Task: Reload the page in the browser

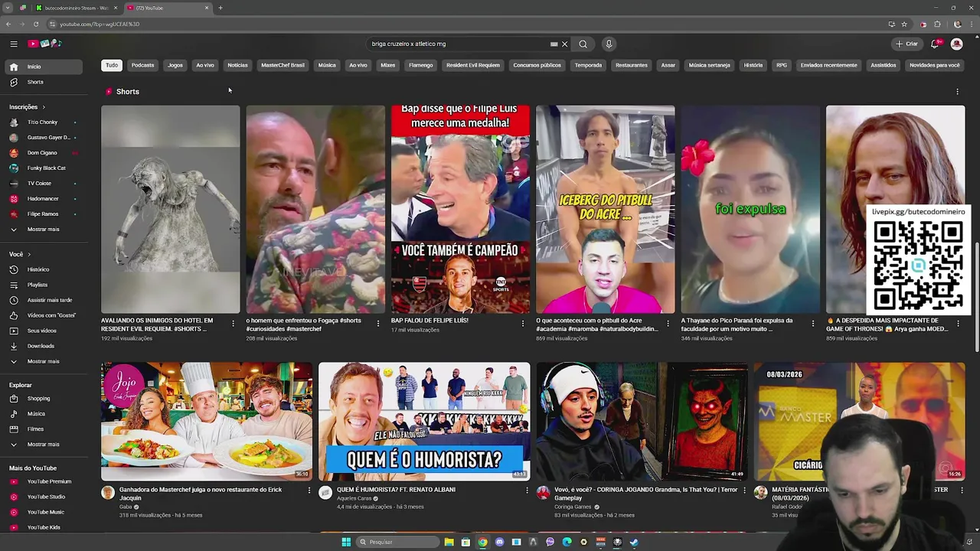Action: pyautogui.click(x=36, y=24)
